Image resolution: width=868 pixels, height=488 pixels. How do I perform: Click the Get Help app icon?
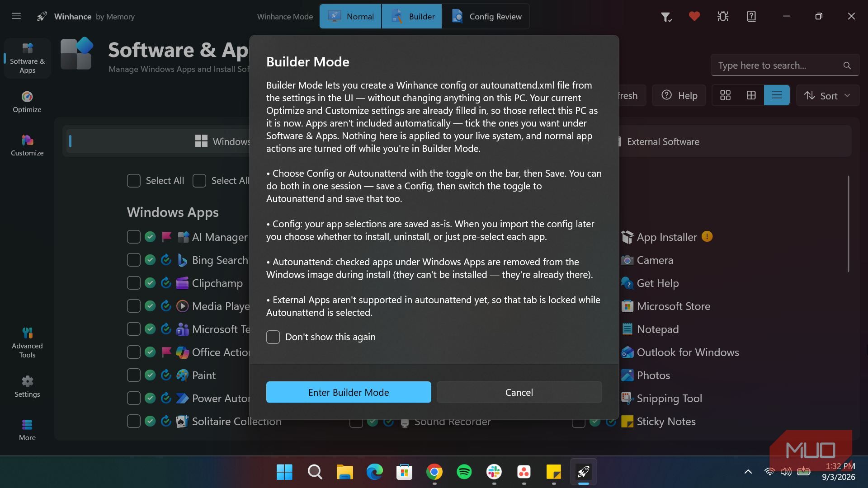click(627, 283)
